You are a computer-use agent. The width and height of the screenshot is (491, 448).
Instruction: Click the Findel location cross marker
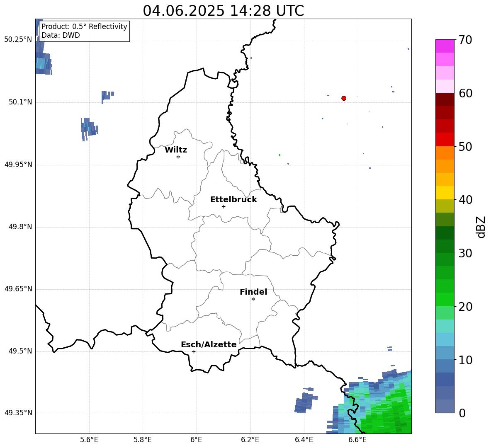(253, 299)
